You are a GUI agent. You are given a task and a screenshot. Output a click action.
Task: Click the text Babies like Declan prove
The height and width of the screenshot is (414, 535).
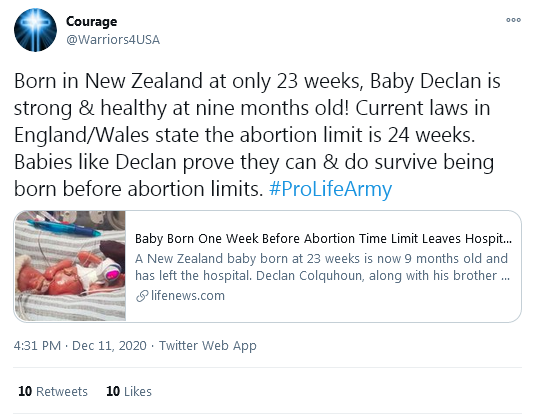coord(124,162)
